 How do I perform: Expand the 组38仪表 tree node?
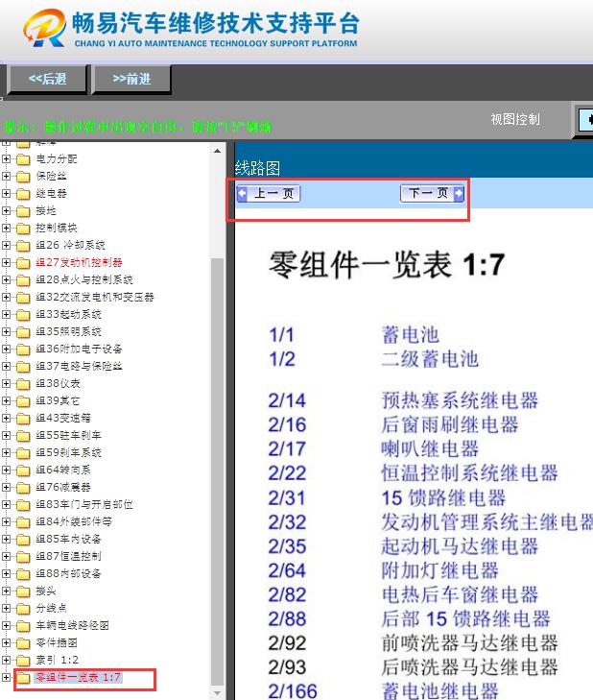[x=6, y=383]
